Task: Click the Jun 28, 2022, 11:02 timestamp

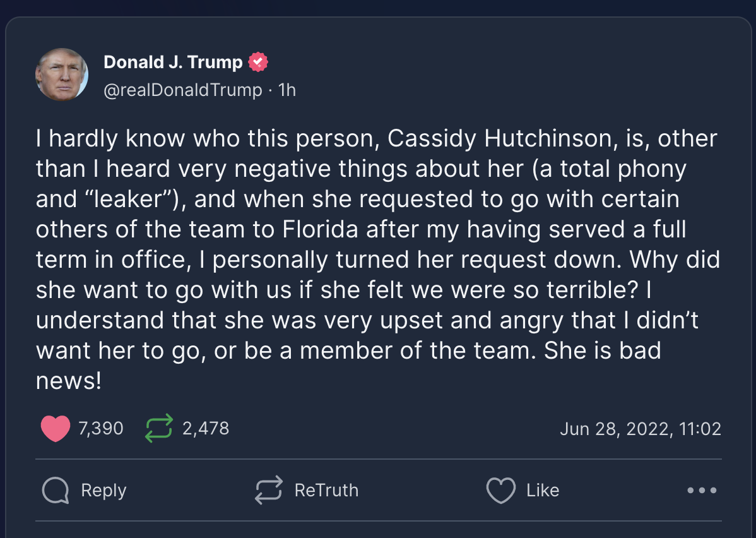Action: pos(641,429)
